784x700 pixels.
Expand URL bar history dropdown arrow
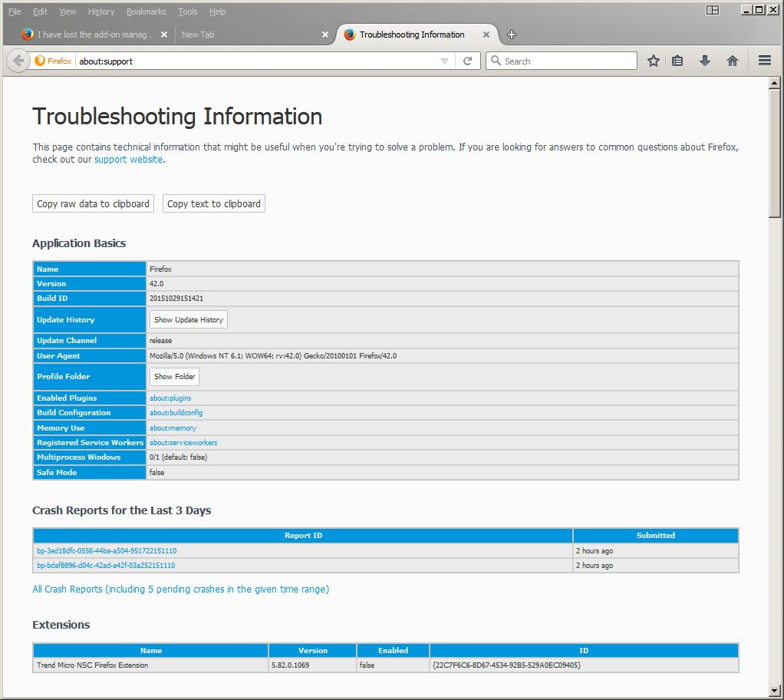pos(444,61)
